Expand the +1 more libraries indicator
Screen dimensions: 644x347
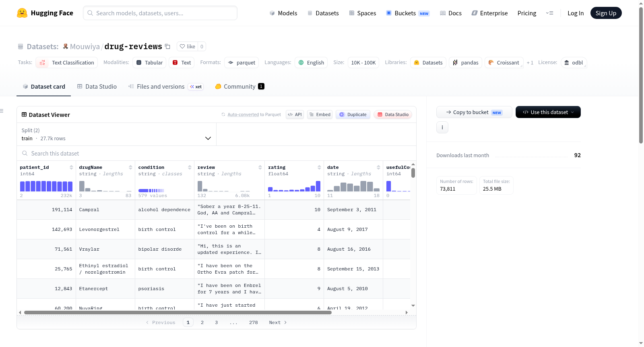(x=530, y=62)
